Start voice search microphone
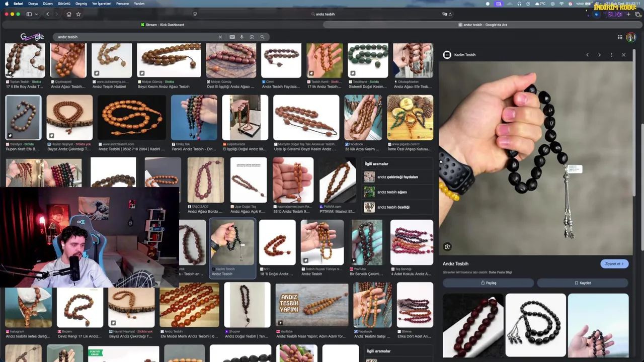 click(x=242, y=37)
